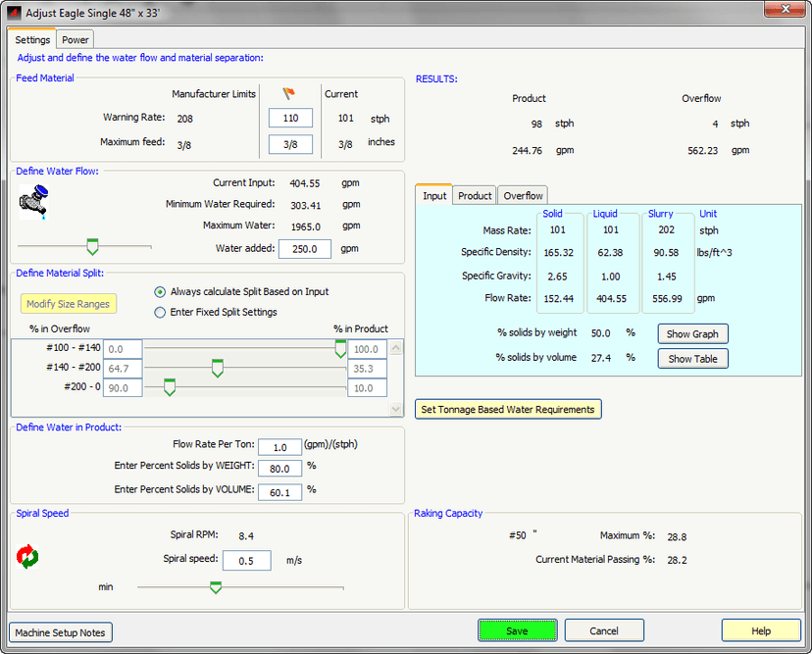
Task: Click the green Save button
Action: click(x=517, y=630)
